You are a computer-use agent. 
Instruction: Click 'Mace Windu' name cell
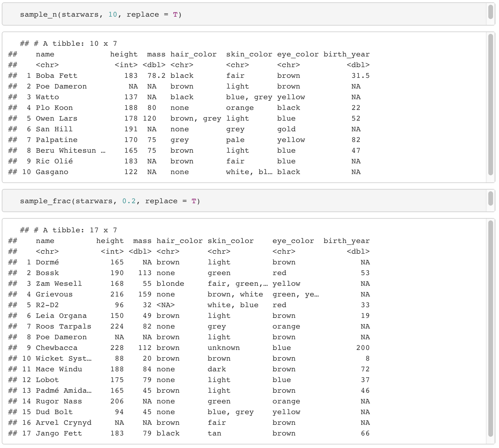click(59, 369)
